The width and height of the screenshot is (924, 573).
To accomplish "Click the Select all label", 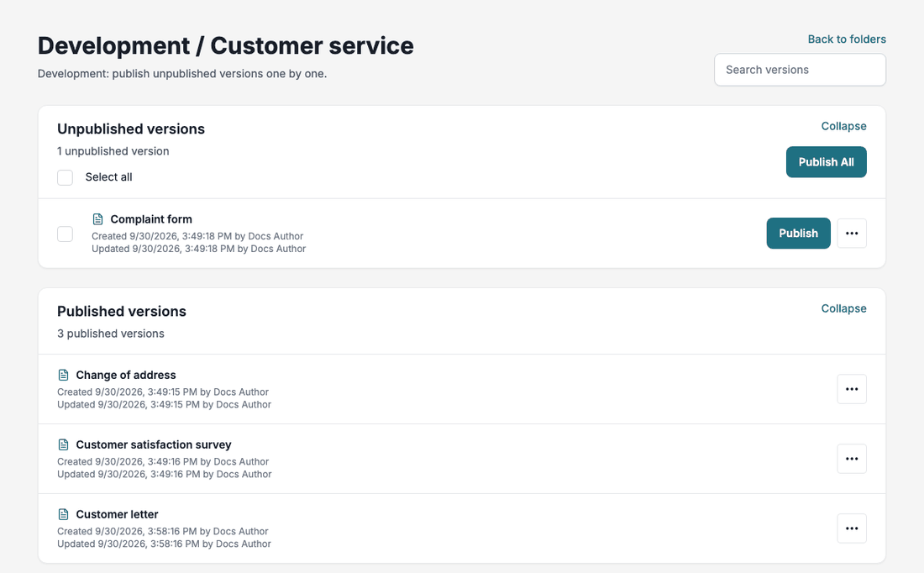I will [108, 176].
